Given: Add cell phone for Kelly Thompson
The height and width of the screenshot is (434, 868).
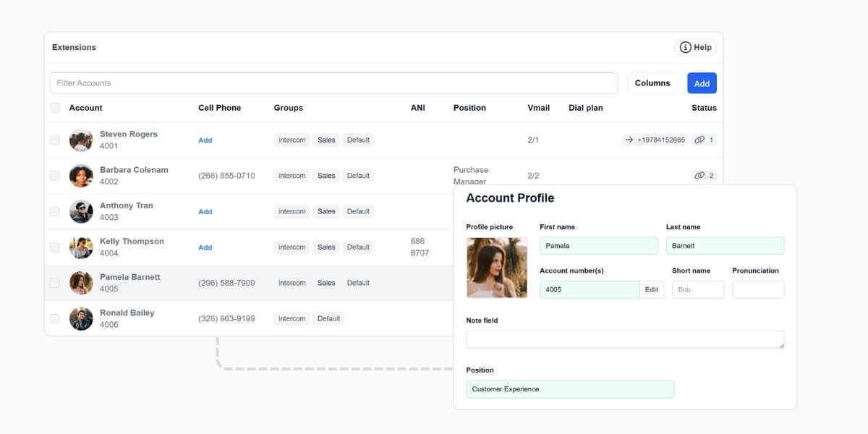Looking at the screenshot, I should pyautogui.click(x=205, y=247).
